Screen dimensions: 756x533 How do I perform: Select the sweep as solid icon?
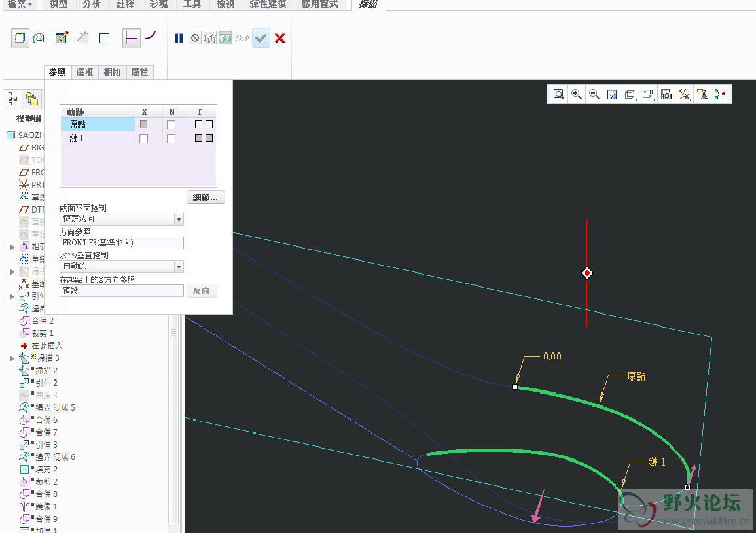point(20,37)
